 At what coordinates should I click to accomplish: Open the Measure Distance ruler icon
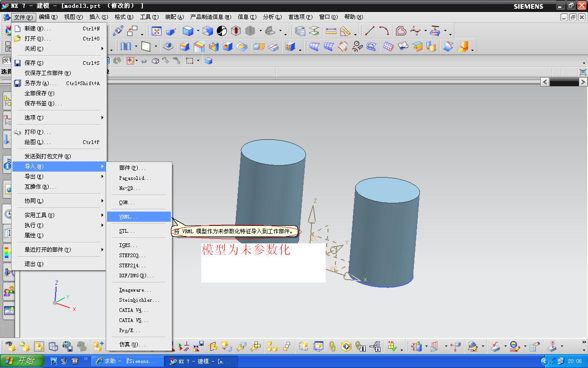tap(331, 31)
